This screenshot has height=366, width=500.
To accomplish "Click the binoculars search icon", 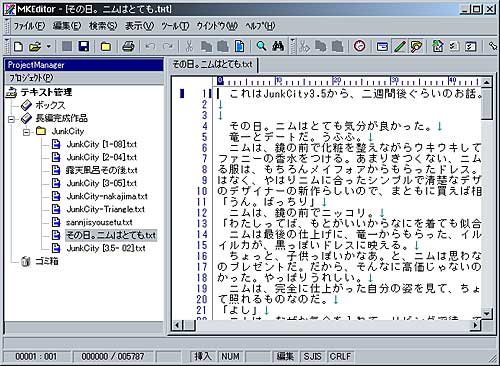I will pyautogui.click(x=278, y=46).
